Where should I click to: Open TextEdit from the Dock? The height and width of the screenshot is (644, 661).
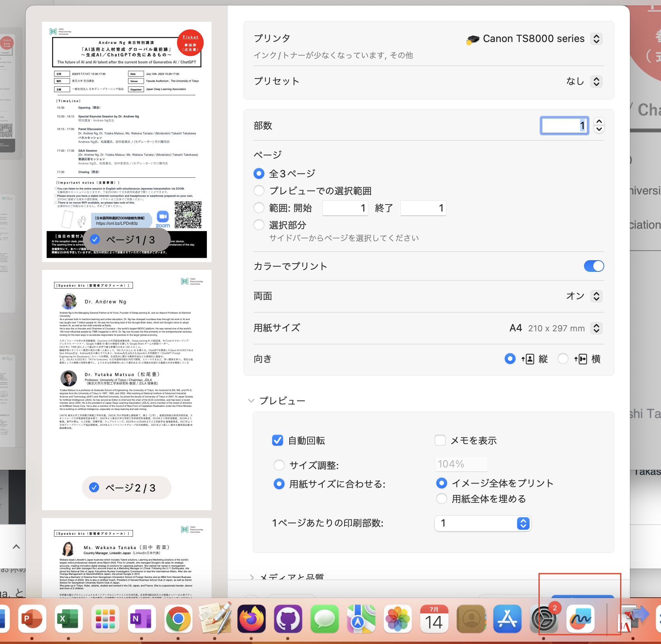pos(215,619)
